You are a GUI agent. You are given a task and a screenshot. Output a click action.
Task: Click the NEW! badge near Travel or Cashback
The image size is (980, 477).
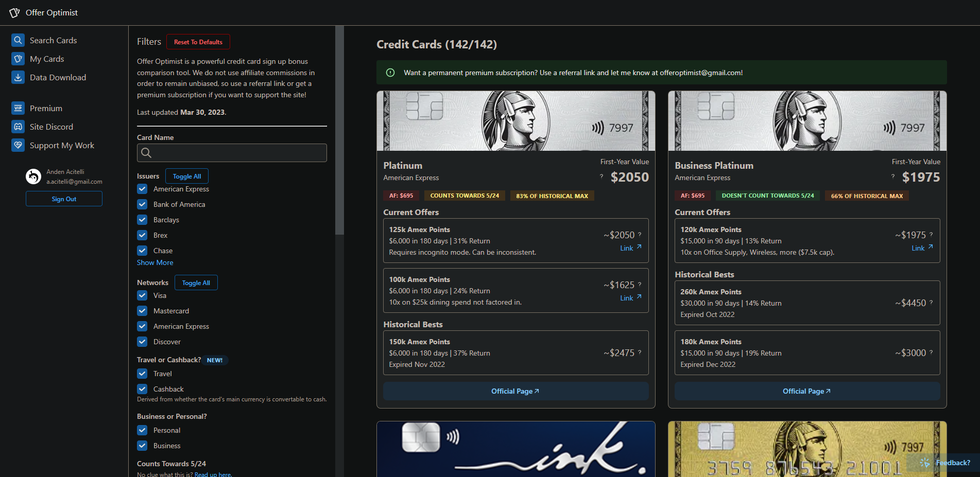click(x=215, y=360)
